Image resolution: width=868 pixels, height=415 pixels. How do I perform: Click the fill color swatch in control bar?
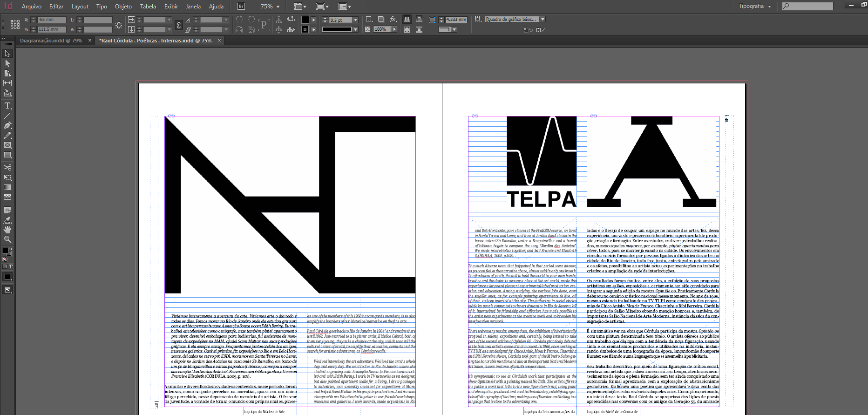pos(305,20)
